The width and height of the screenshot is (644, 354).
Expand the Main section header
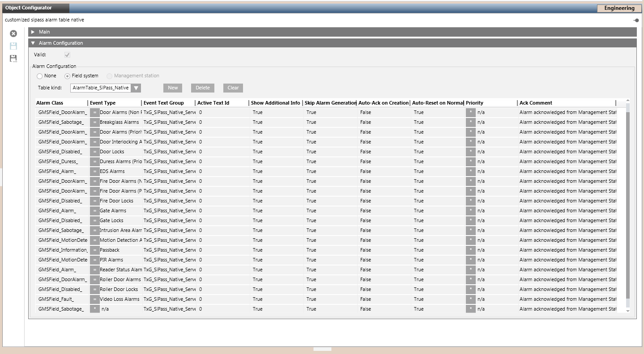[x=32, y=32]
